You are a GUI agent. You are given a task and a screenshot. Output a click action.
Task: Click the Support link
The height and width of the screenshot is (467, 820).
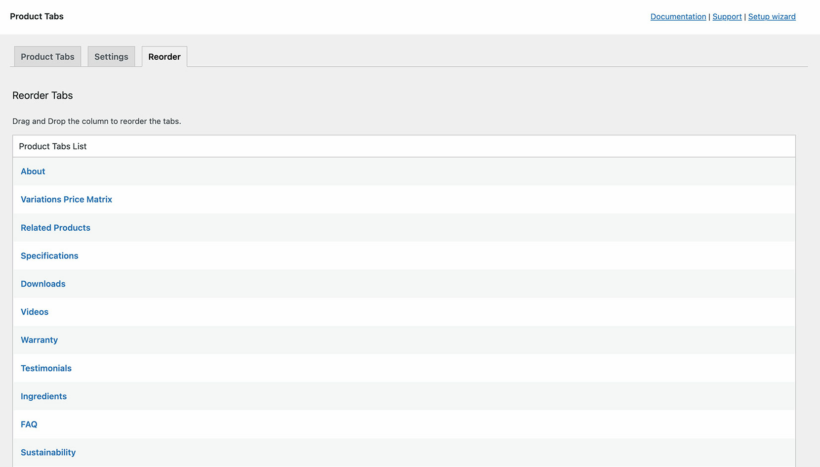pyautogui.click(x=727, y=17)
